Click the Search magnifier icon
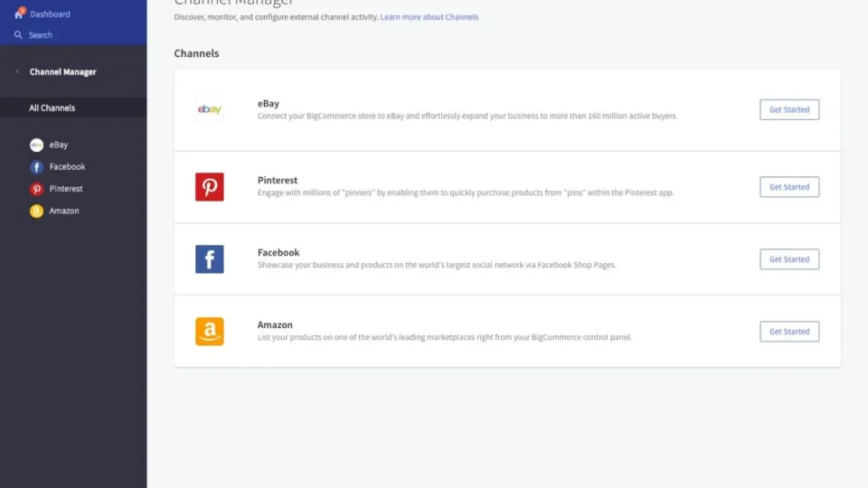This screenshot has width=868, height=488. pos(18,35)
